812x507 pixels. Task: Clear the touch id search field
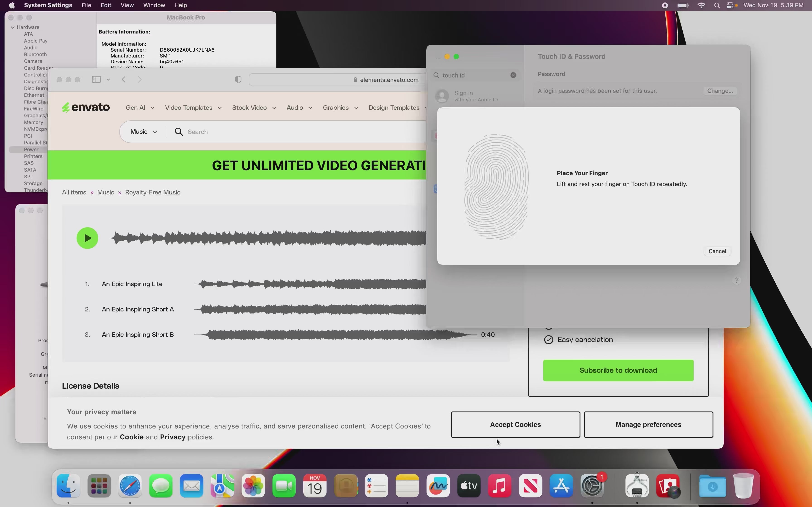[x=513, y=75]
